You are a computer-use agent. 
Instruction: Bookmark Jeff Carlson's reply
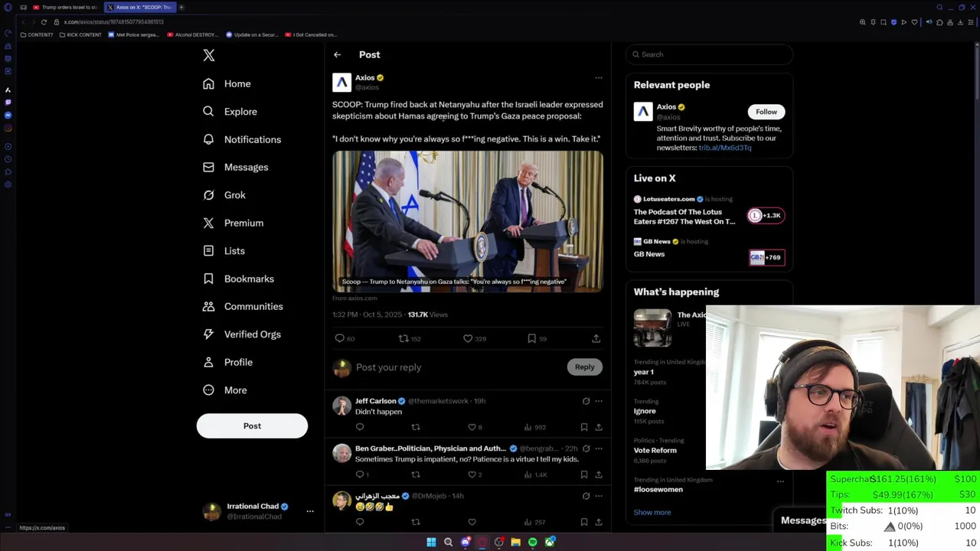click(583, 427)
